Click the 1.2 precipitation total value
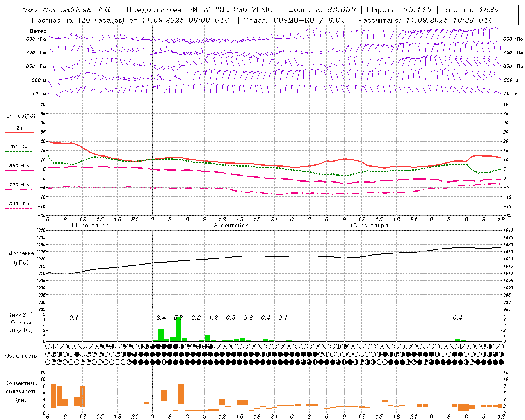The height and width of the screenshot is (420, 525). click(213, 318)
